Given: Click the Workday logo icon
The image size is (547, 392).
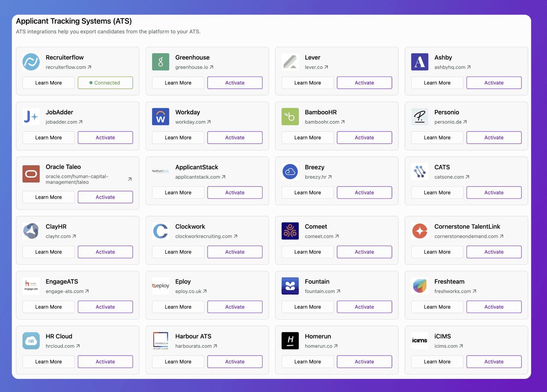Looking at the screenshot, I should [x=161, y=117].
